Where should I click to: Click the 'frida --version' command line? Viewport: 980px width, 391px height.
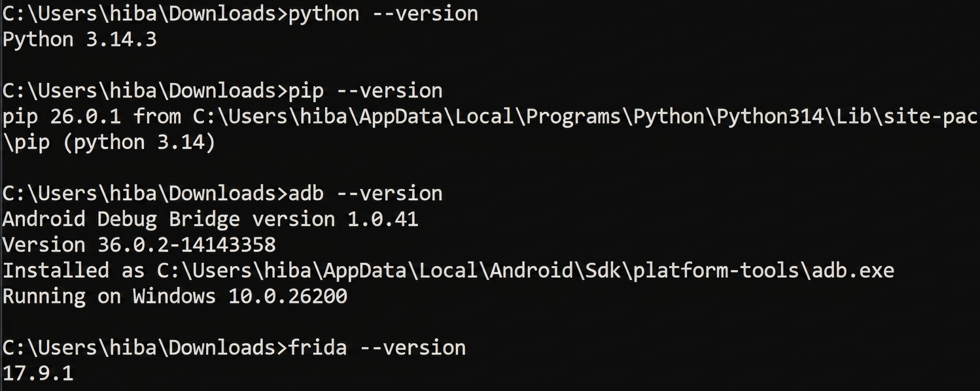click(234, 347)
